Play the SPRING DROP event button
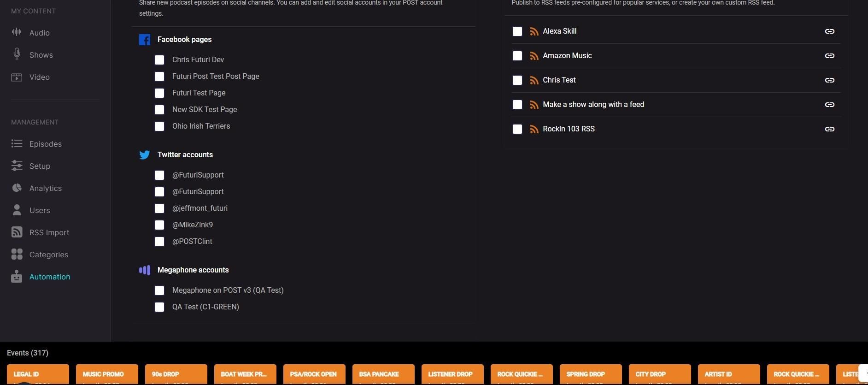Screen dimensions: 868x385 (591, 374)
